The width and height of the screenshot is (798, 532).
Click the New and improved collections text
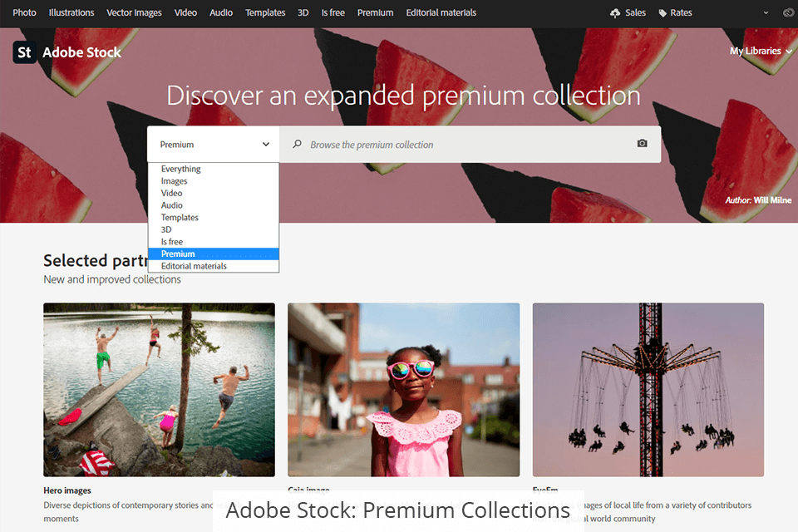(x=112, y=279)
